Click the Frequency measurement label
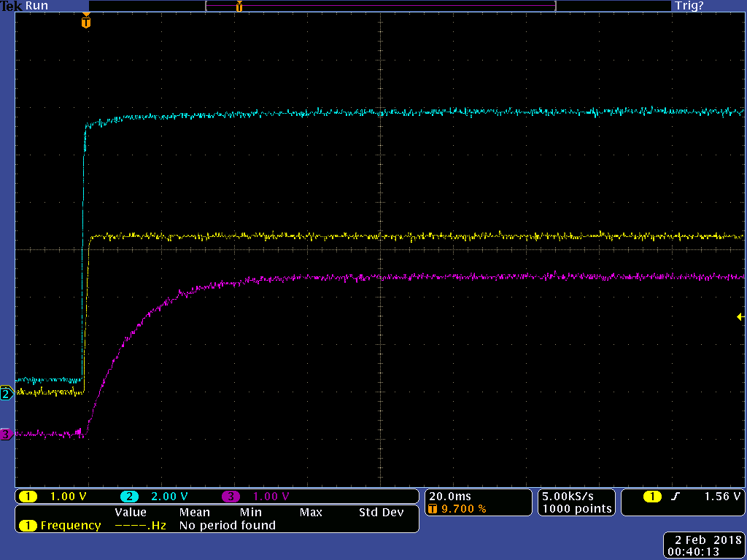The width and height of the screenshot is (747, 560). [x=71, y=525]
